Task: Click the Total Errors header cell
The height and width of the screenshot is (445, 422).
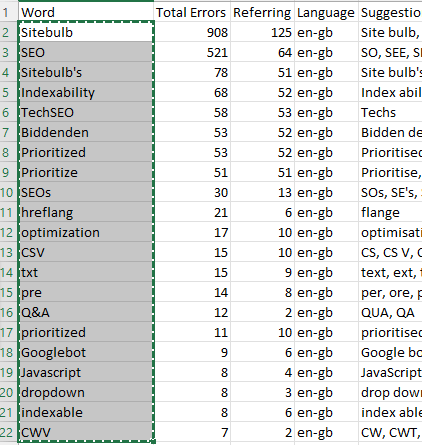Action: (192, 12)
